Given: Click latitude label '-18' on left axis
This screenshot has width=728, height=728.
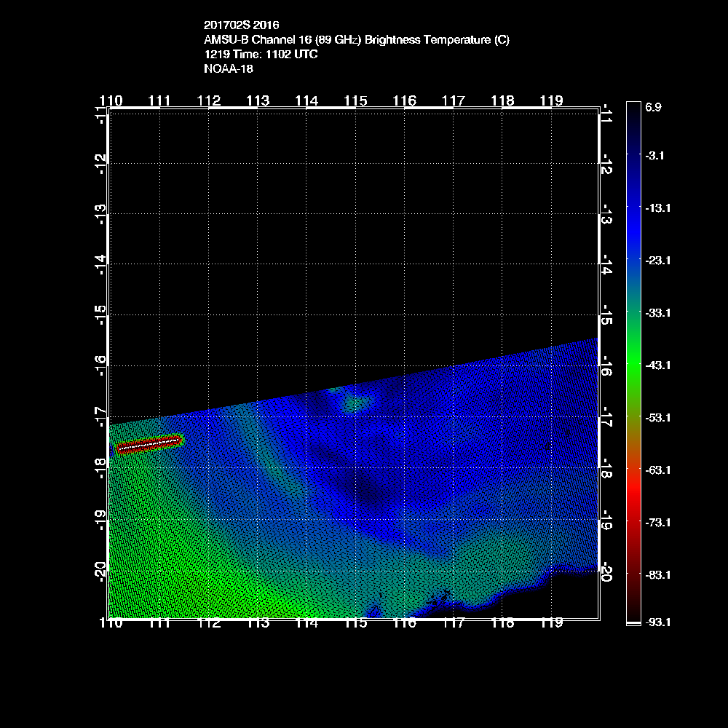Looking at the screenshot, I should click(x=100, y=468).
